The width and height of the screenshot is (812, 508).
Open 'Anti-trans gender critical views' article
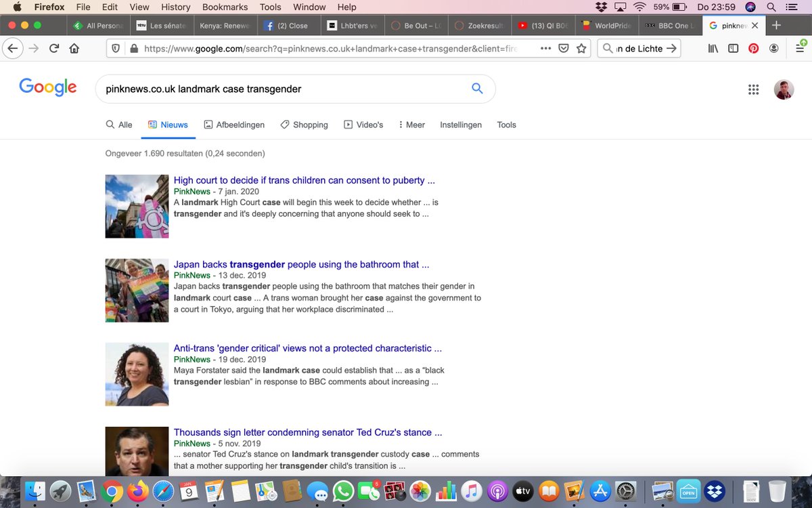coord(308,348)
